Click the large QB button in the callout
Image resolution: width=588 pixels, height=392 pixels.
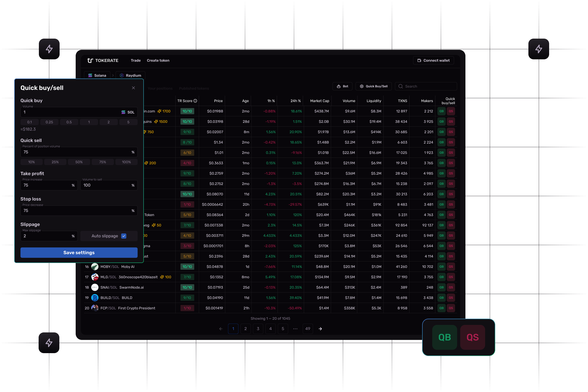445,337
